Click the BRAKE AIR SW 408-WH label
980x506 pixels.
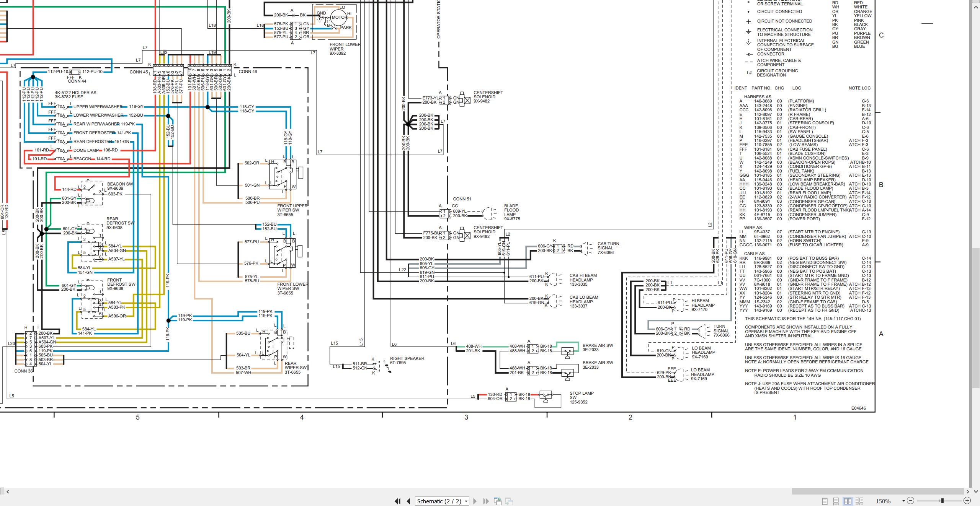pyautogui.click(x=598, y=347)
